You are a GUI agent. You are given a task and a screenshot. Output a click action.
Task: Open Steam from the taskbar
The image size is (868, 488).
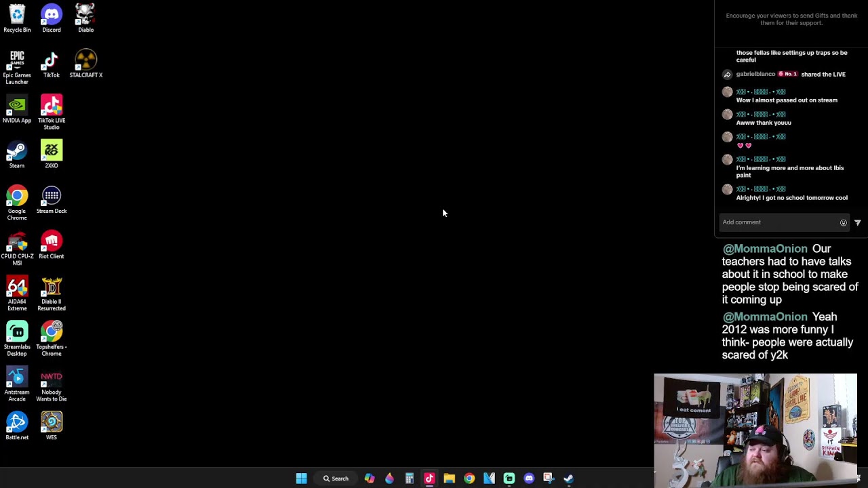tap(569, 479)
